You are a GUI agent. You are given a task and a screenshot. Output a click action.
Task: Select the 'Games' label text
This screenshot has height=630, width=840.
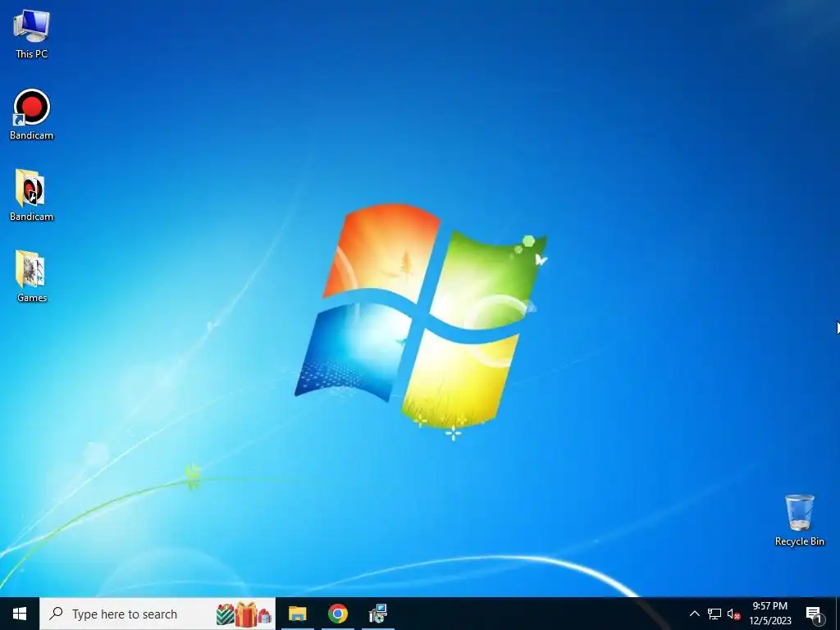32,298
